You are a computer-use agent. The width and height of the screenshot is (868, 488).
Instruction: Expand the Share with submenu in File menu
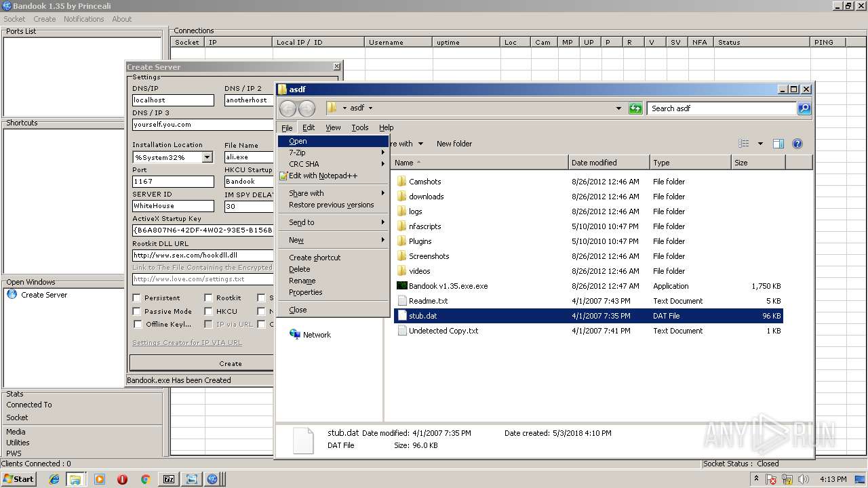tap(383, 193)
